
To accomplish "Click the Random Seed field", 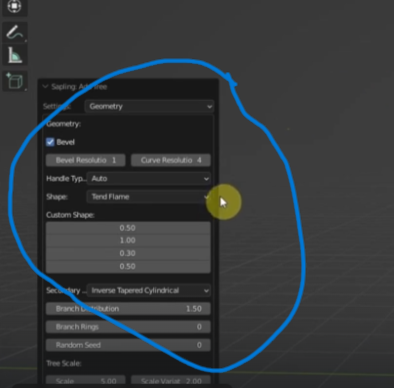I will click(128, 345).
